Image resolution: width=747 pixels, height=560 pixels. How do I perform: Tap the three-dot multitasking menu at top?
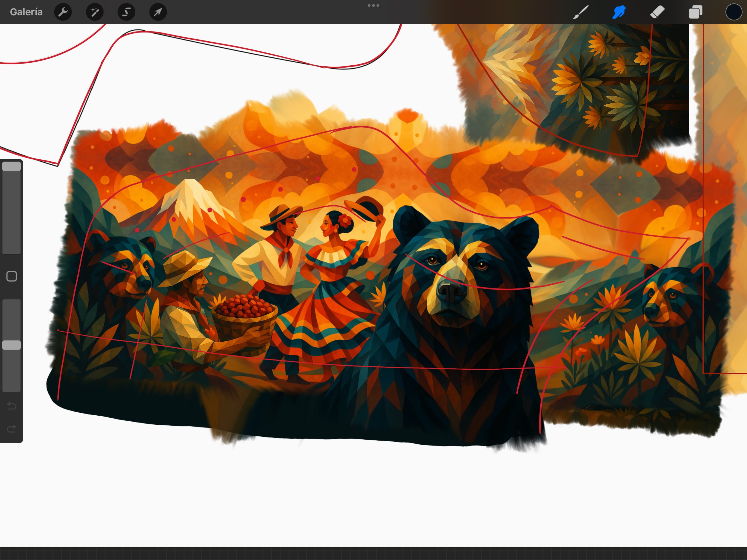(373, 5)
